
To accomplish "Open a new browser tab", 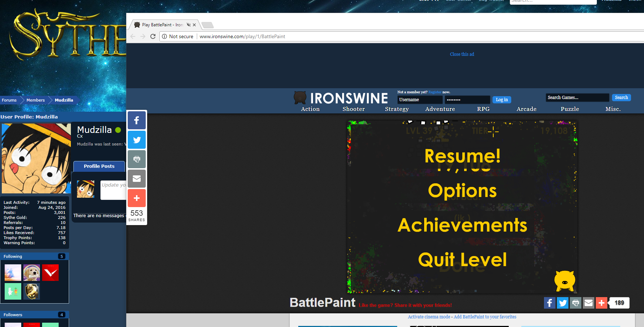I will pos(208,25).
